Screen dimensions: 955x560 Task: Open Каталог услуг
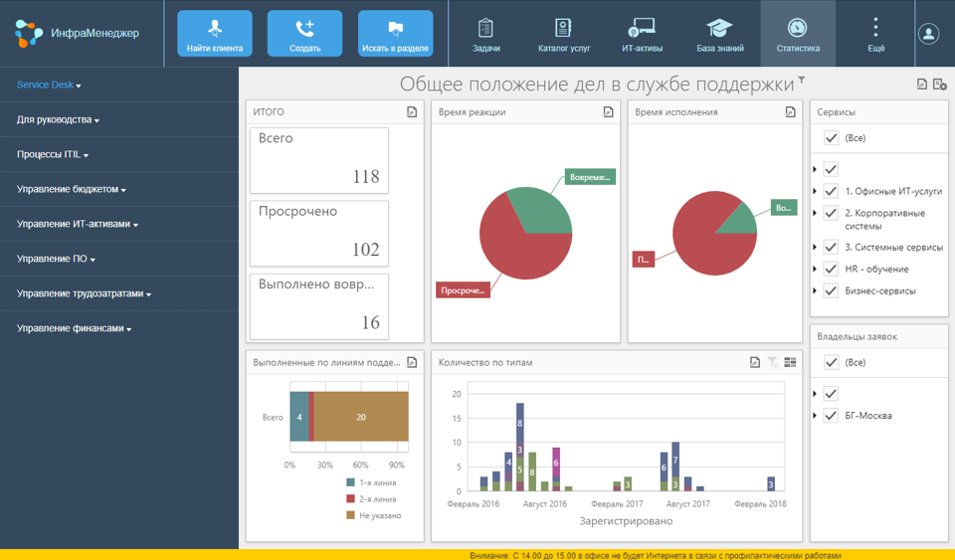click(564, 34)
